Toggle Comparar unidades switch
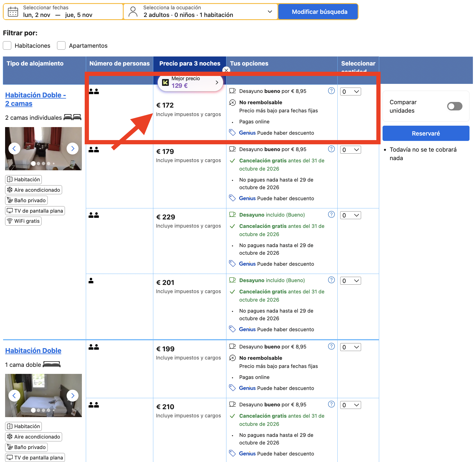Screen dimensions: 476x462 455,106
